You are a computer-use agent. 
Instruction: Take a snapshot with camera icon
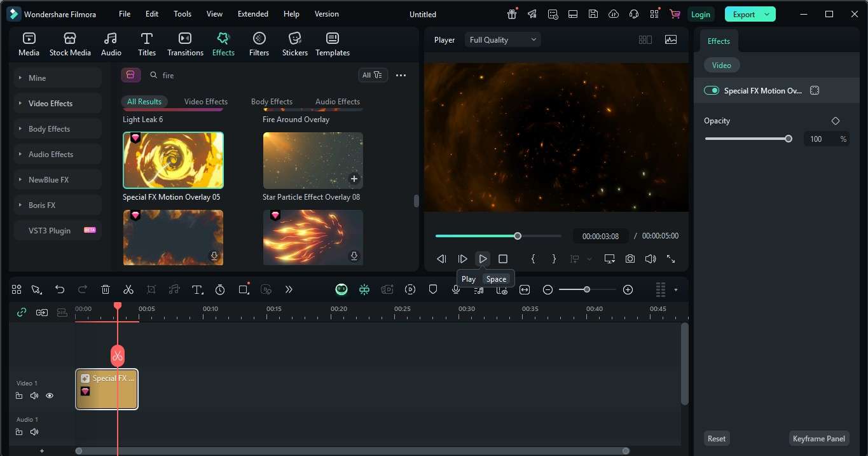[x=630, y=259]
